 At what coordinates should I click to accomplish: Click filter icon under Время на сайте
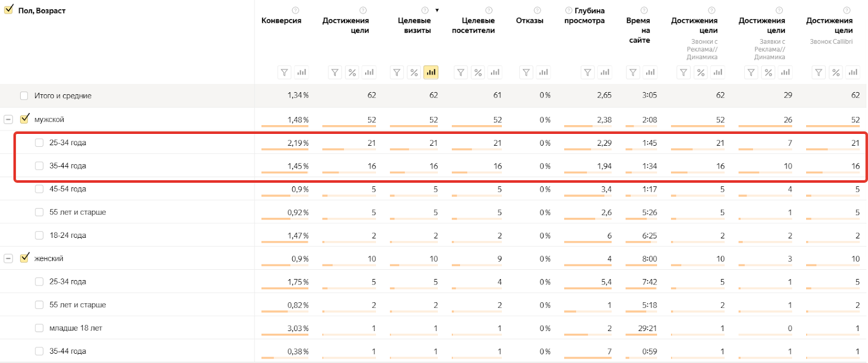tap(633, 72)
